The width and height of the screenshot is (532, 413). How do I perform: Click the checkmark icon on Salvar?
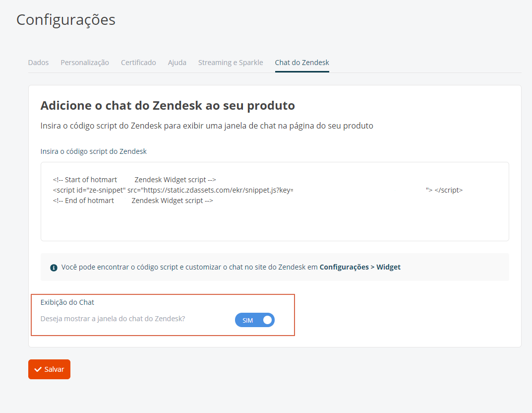click(38, 369)
